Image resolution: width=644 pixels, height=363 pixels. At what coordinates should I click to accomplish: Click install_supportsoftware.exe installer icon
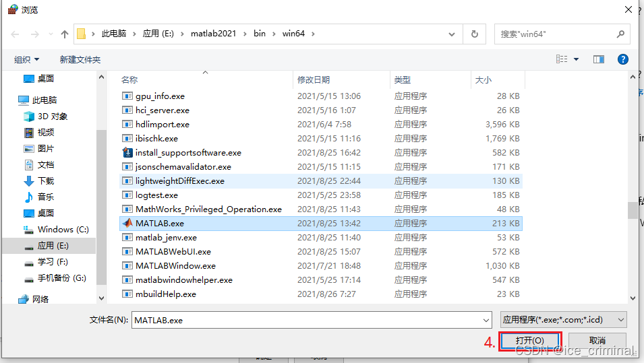127,153
